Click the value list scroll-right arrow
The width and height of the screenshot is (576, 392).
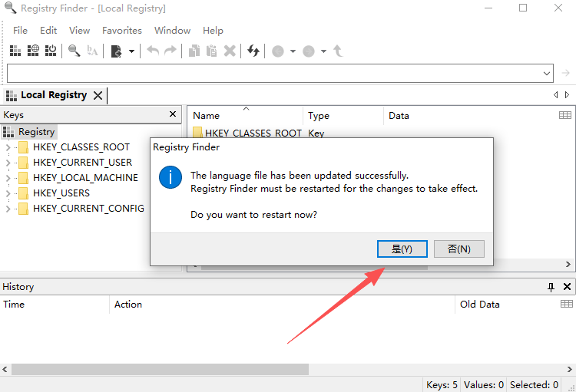(x=568, y=264)
